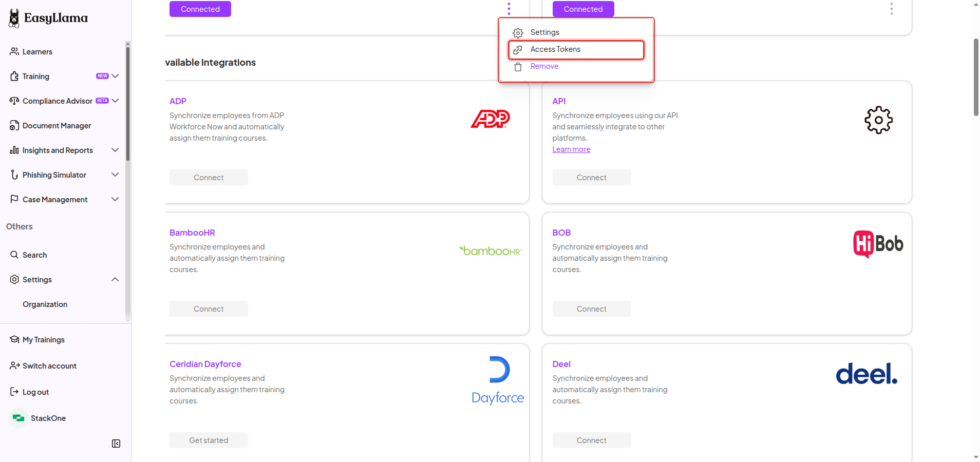Click the NEW badge next to Training
This screenshot has width=980, height=462.
point(102,76)
